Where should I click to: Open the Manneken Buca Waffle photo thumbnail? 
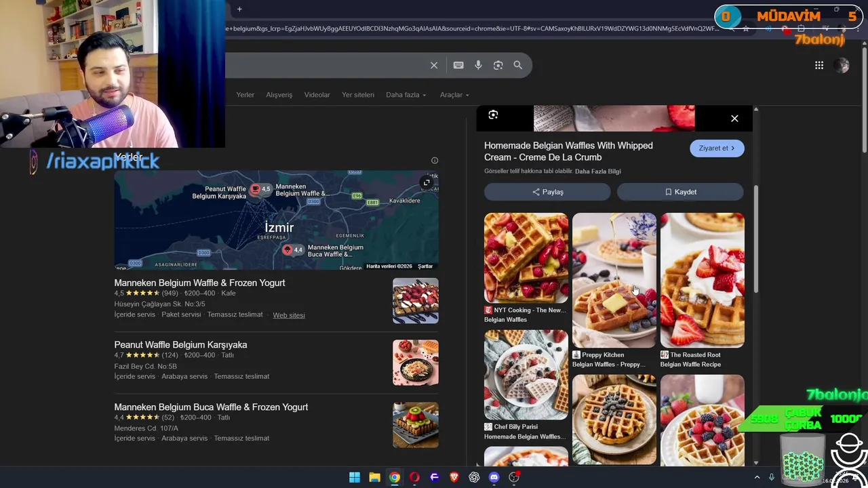[x=416, y=425]
